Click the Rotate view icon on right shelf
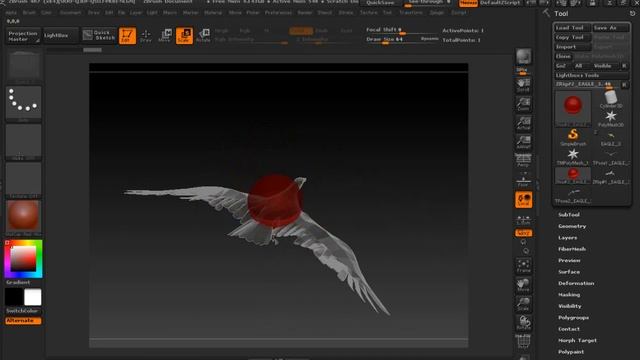 click(523, 323)
